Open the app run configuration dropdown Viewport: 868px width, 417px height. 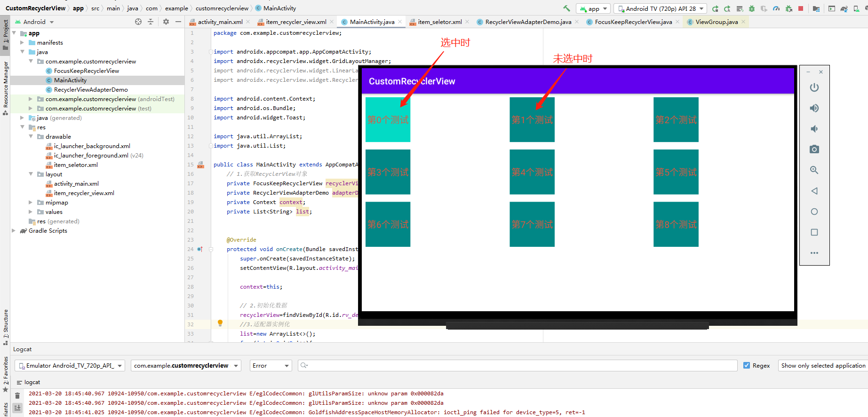tap(593, 8)
